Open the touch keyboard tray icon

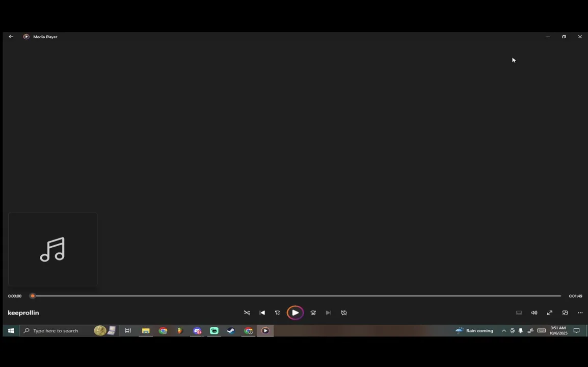click(542, 331)
